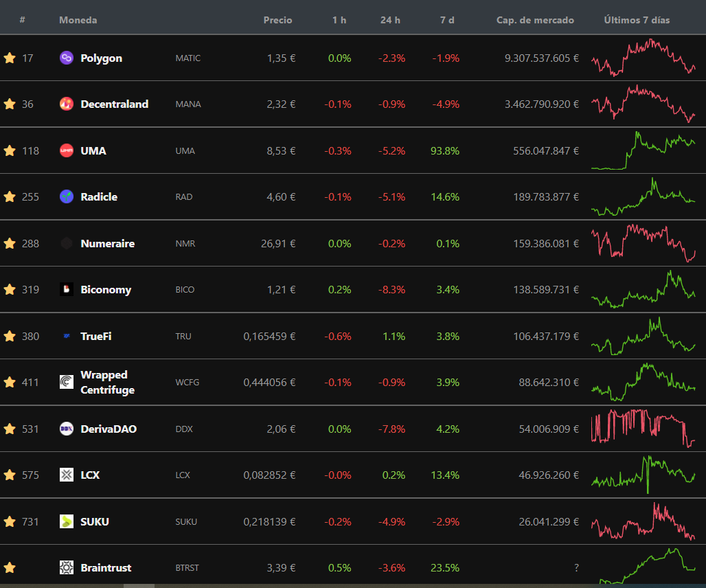Click the Radicle coin logo icon

tap(67, 197)
